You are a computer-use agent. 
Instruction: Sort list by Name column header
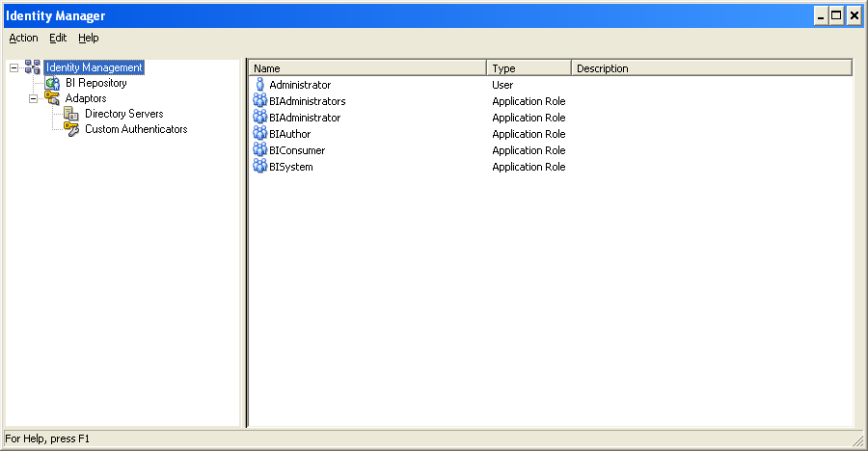click(366, 68)
